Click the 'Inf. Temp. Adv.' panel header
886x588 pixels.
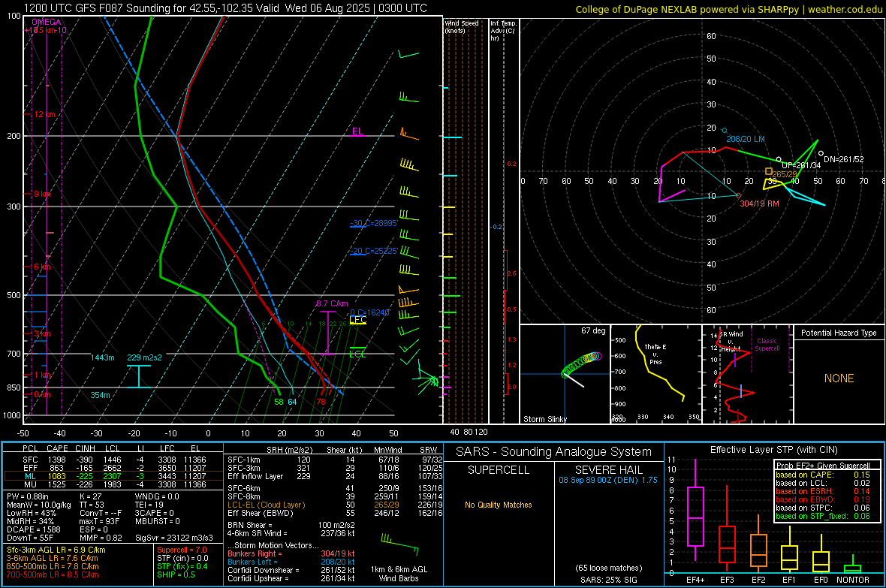pos(503,31)
